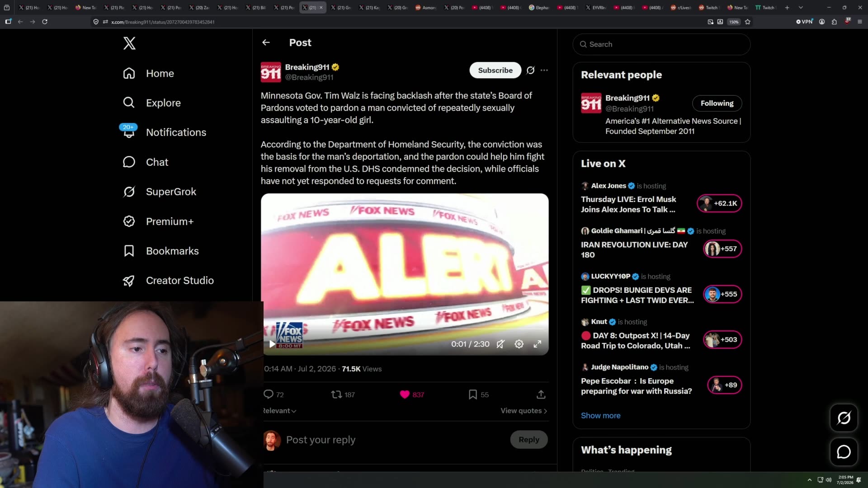Click the Grok icon beside Subscribe
868x488 pixels.
pos(530,70)
